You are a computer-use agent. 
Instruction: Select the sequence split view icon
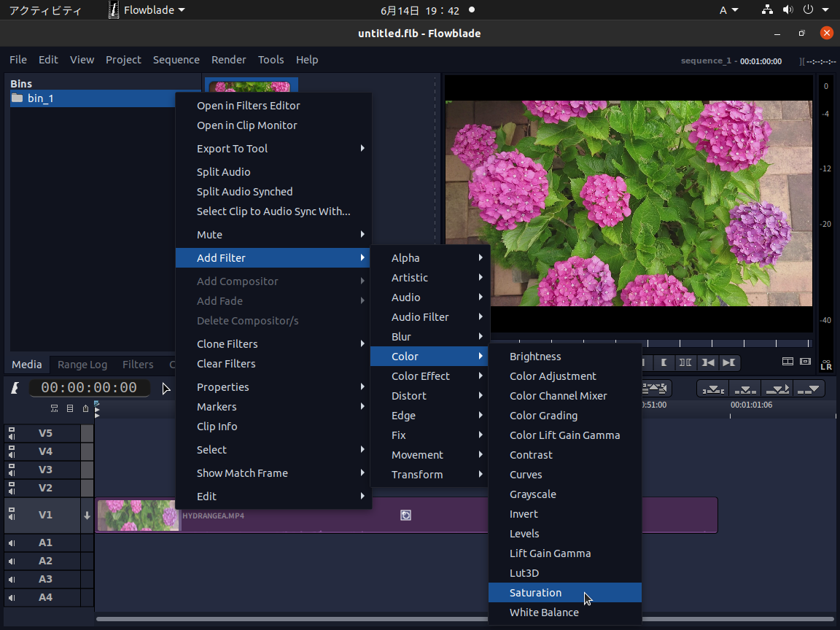tap(787, 361)
